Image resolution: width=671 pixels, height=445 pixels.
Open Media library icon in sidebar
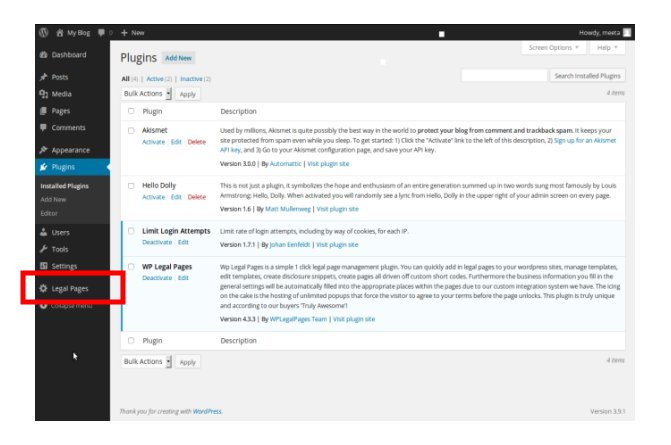(x=44, y=94)
